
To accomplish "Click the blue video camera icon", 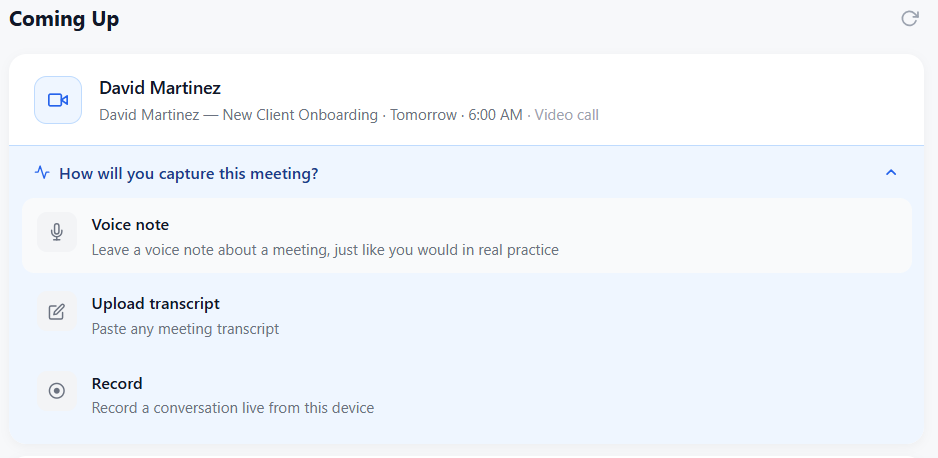I will coord(58,100).
